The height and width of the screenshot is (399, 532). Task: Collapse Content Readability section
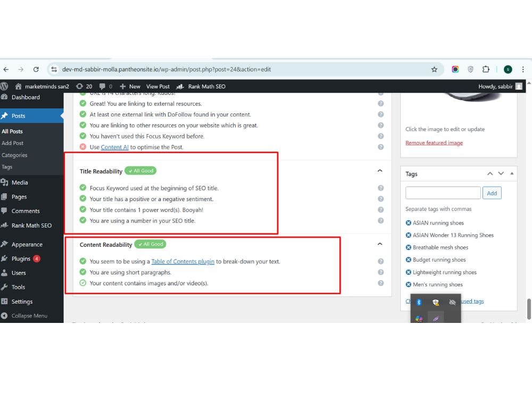[380, 244]
